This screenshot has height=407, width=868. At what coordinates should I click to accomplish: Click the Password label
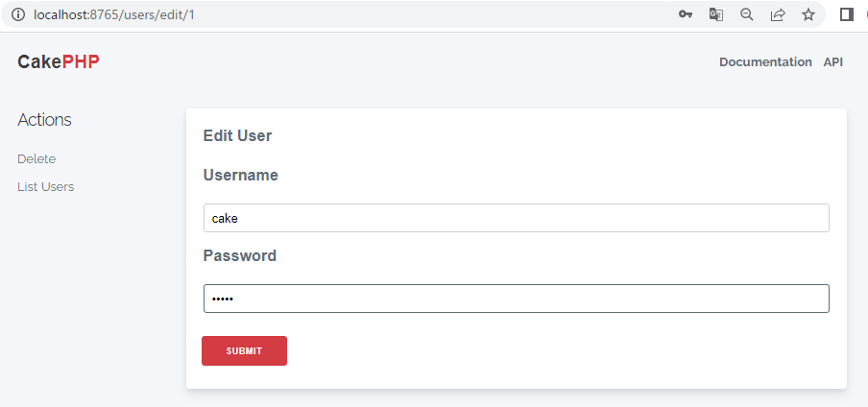click(x=240, y=256)
